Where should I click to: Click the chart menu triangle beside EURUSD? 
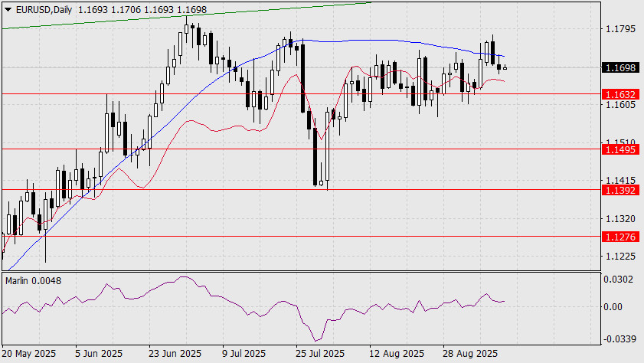pos(8,9)
